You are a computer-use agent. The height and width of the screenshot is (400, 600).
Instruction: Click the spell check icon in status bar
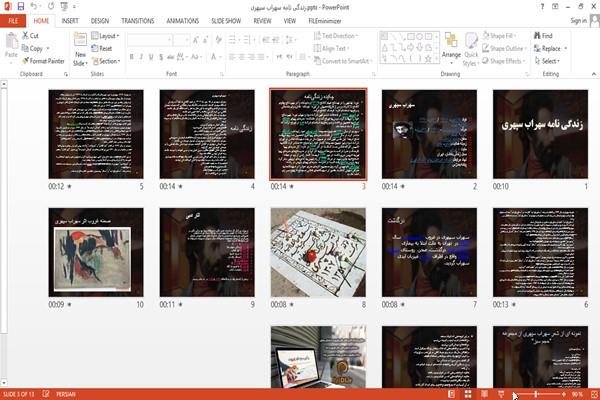click(x=46, y=394)
